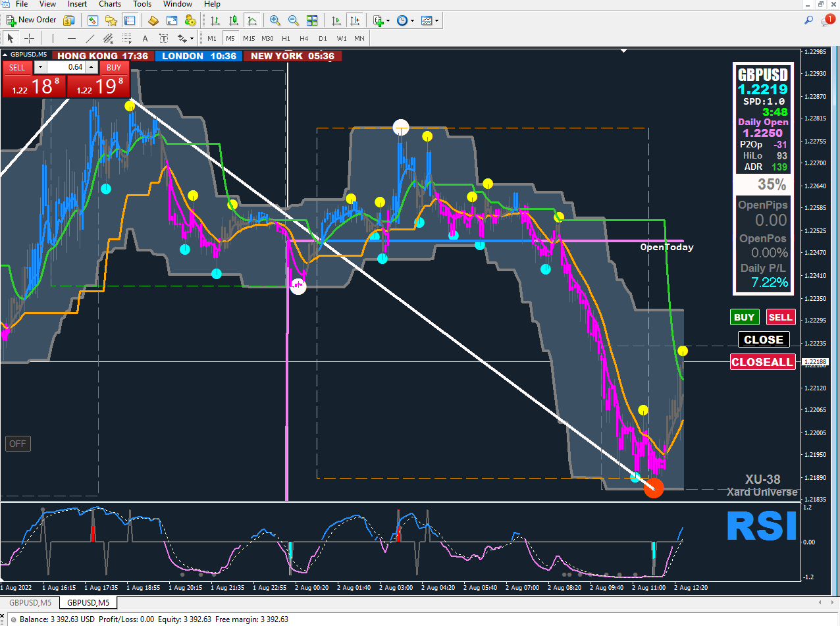
Task: Click the red CLOSEALL button
Action: pyautogui.click(x=762, y=362)
